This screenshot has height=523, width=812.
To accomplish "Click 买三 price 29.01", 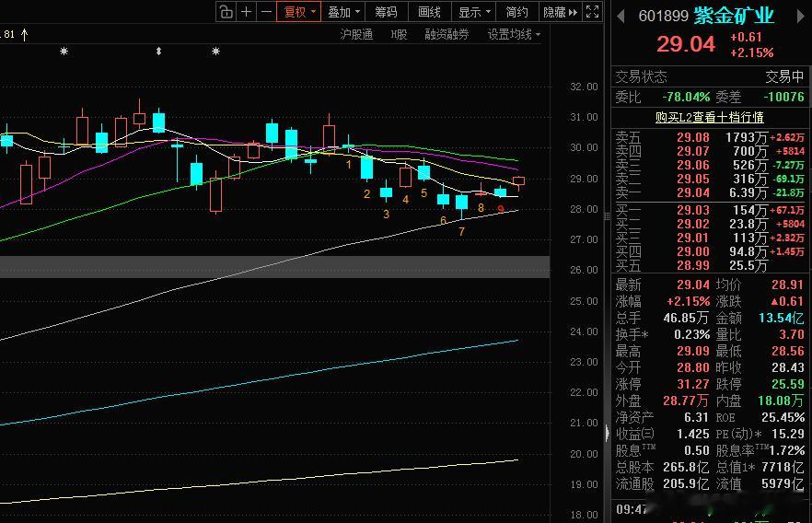I will coord(693,238).
